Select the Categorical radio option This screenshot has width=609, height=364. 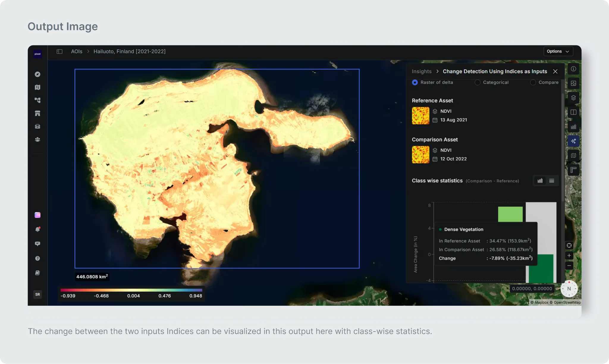coord(477,82)
